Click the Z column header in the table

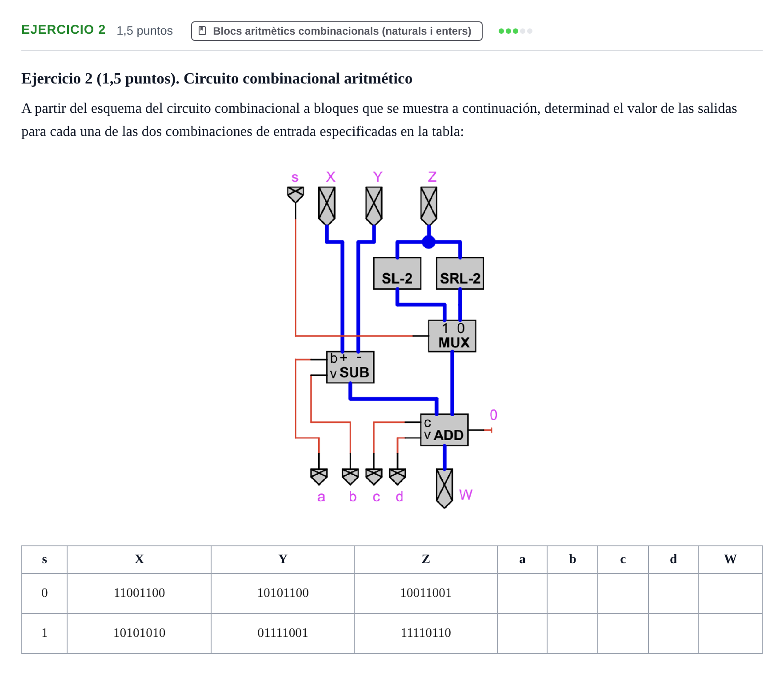(x=426, y=559)
